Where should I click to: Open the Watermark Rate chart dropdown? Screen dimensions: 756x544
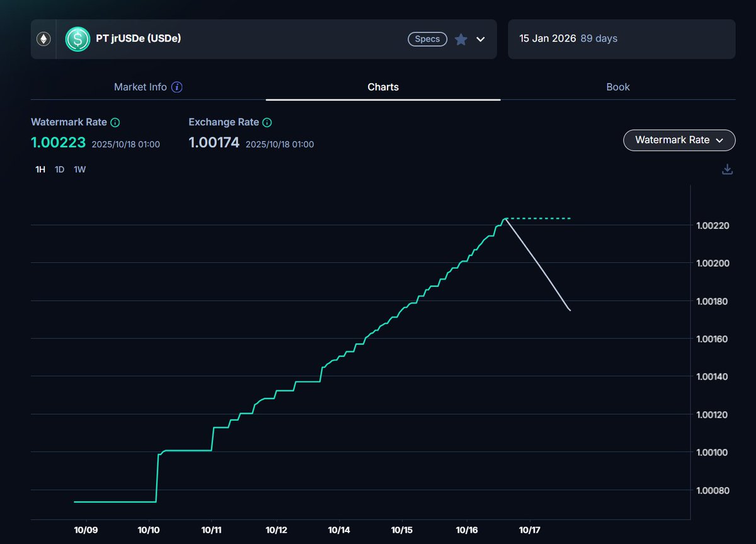pos(679,140)
